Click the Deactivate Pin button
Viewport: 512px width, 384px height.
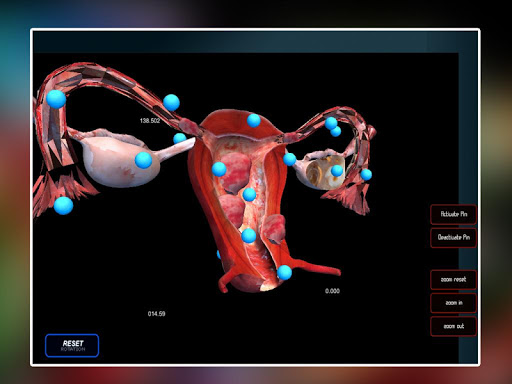[x=453, y=238]
